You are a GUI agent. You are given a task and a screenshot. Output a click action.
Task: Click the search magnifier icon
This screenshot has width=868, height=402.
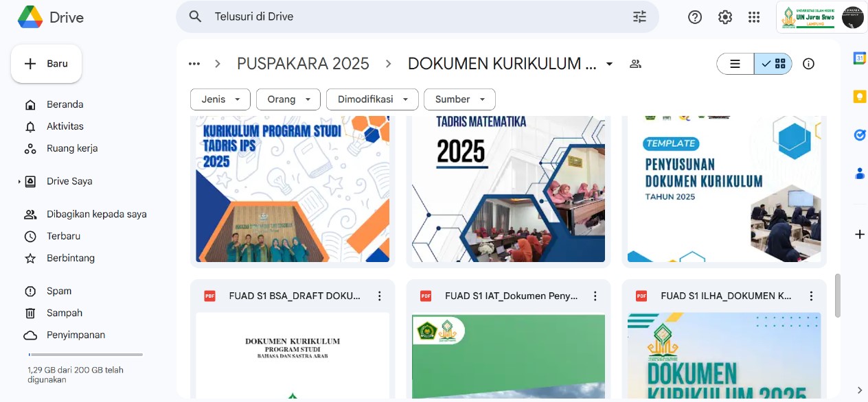pyautogui.click(x=196, y=16)
